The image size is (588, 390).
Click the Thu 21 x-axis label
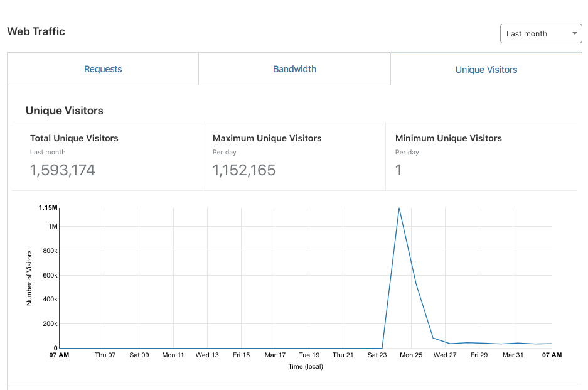pos(343,355)
